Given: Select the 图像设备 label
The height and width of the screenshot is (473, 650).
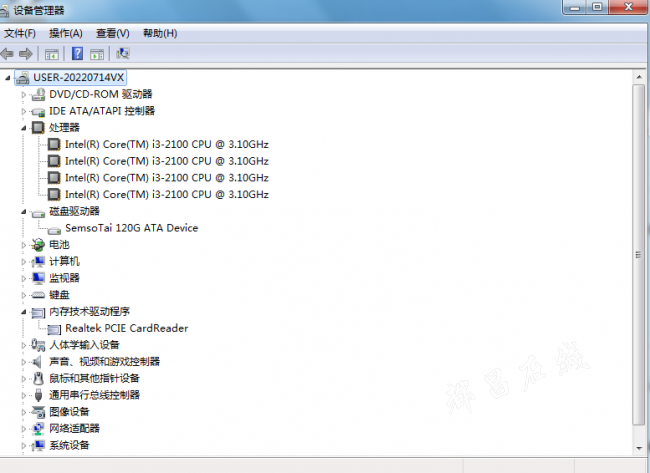Looking at the screenshot, I should point(69,412).
